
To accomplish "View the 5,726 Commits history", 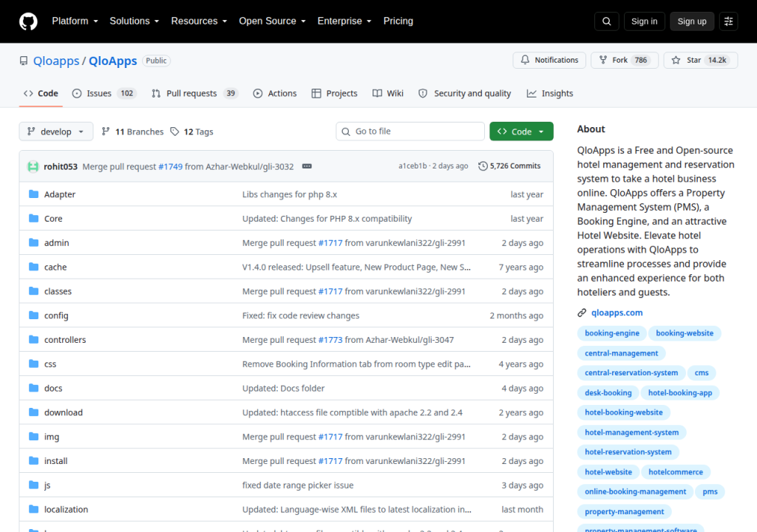I will click(509, 166).
